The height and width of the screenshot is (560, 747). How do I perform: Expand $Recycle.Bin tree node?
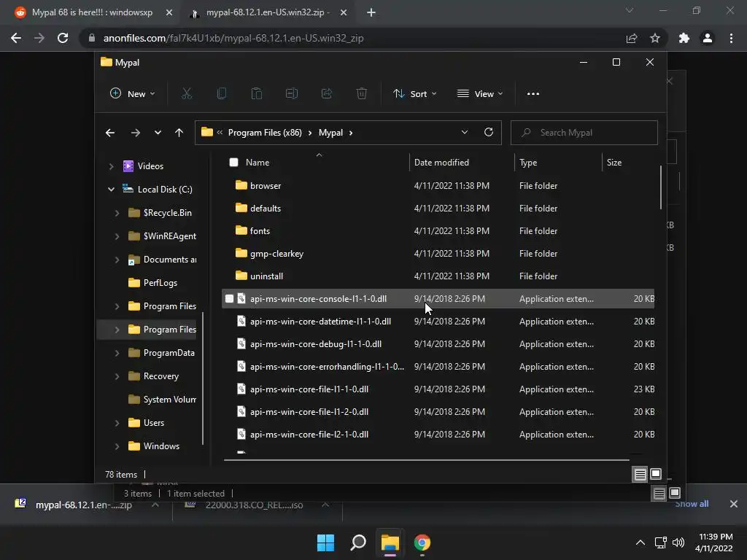tap(117, 213)
